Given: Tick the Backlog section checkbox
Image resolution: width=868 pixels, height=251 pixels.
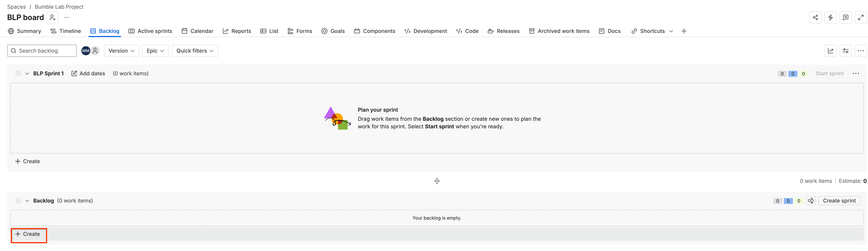Looking at the screenshot, I should [x=18, y=201].
